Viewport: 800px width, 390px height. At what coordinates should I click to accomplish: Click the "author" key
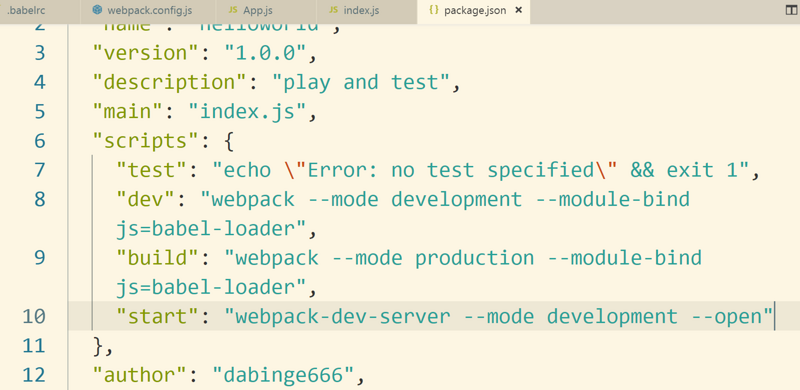click(140, 375)
